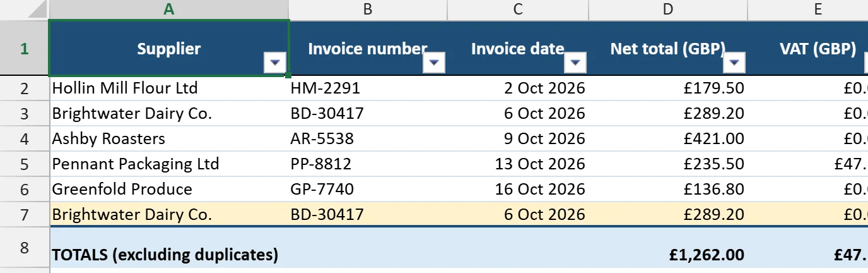Image resolution: width=868 pixels, height=273 pixels.
Task: Select date 9 Oct 2026
Action: (519, 138)
